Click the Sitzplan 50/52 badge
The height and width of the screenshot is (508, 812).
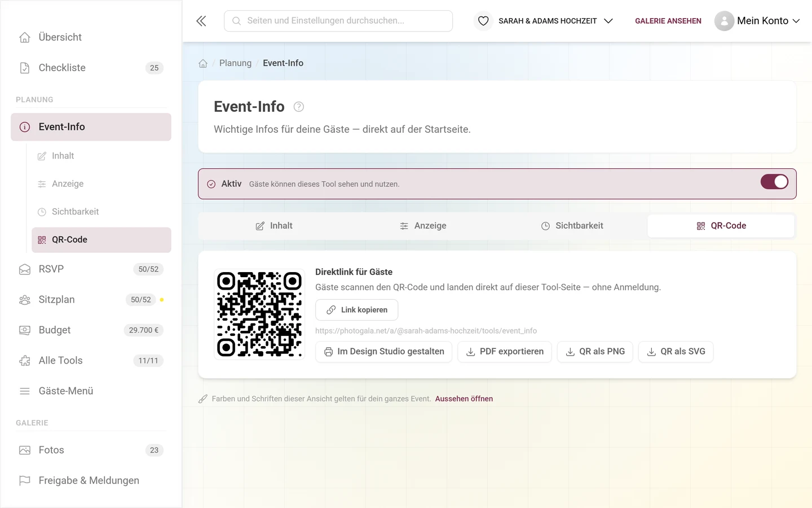coord(141,300)
